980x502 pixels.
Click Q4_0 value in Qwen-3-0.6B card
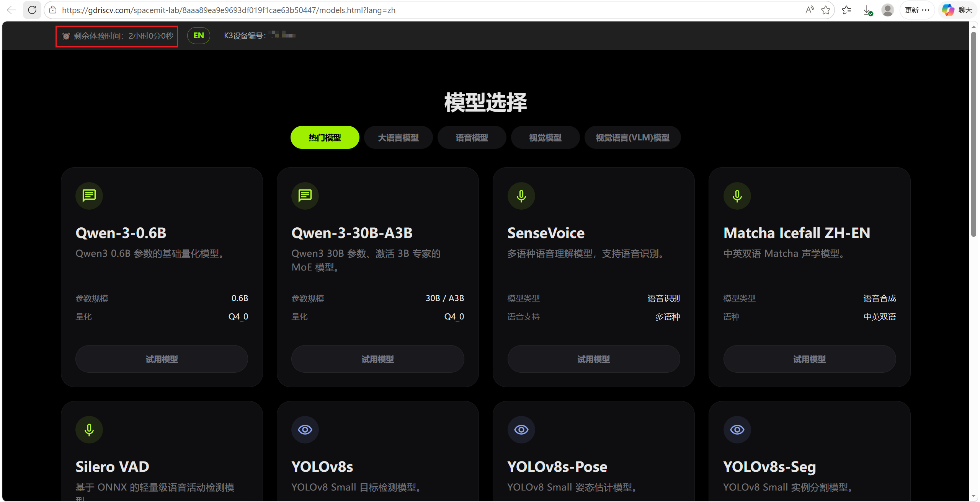point(238,316)
